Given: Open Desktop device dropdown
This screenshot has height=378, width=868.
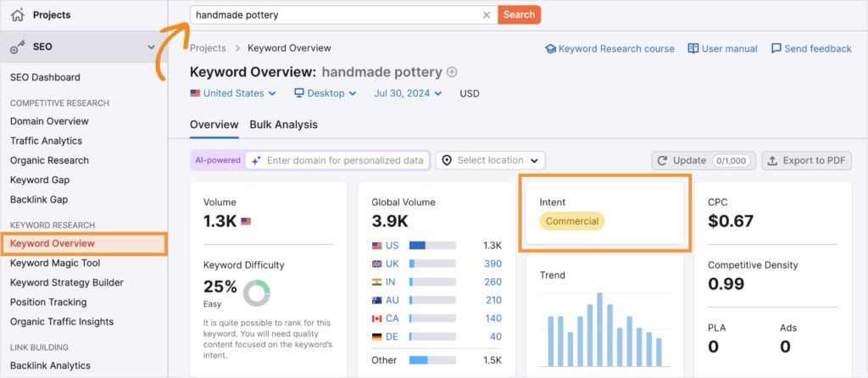Looking at the screenshot, I should click(x=325, y=93).
